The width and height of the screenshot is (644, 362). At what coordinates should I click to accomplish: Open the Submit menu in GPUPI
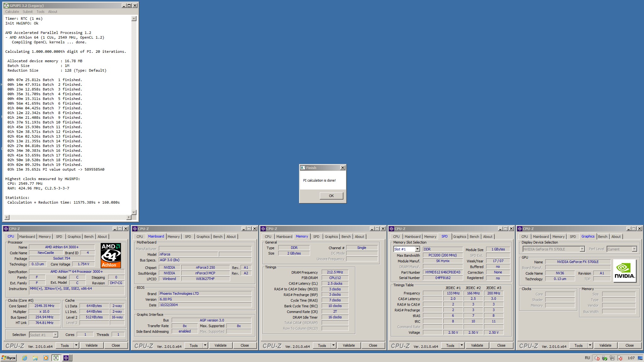28,12
